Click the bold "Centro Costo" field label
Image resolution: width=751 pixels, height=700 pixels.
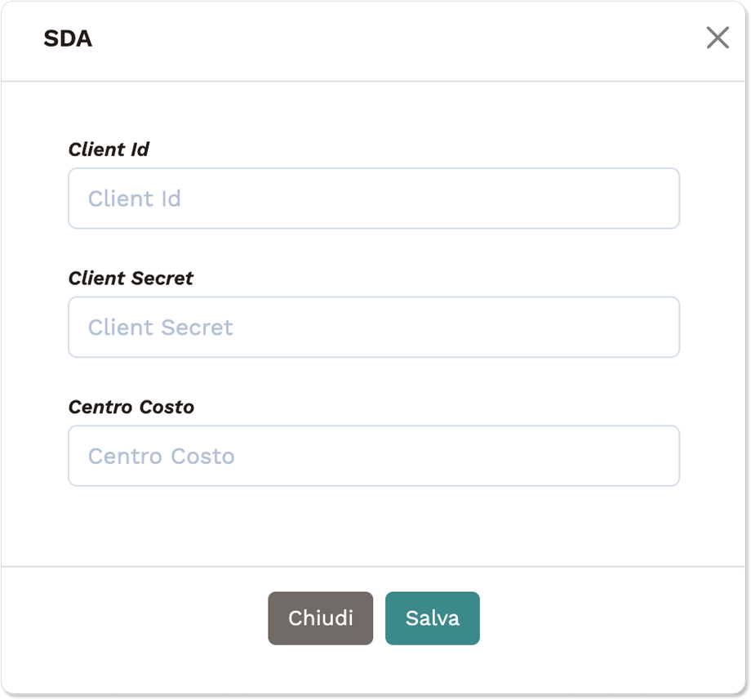click(131, 407)
